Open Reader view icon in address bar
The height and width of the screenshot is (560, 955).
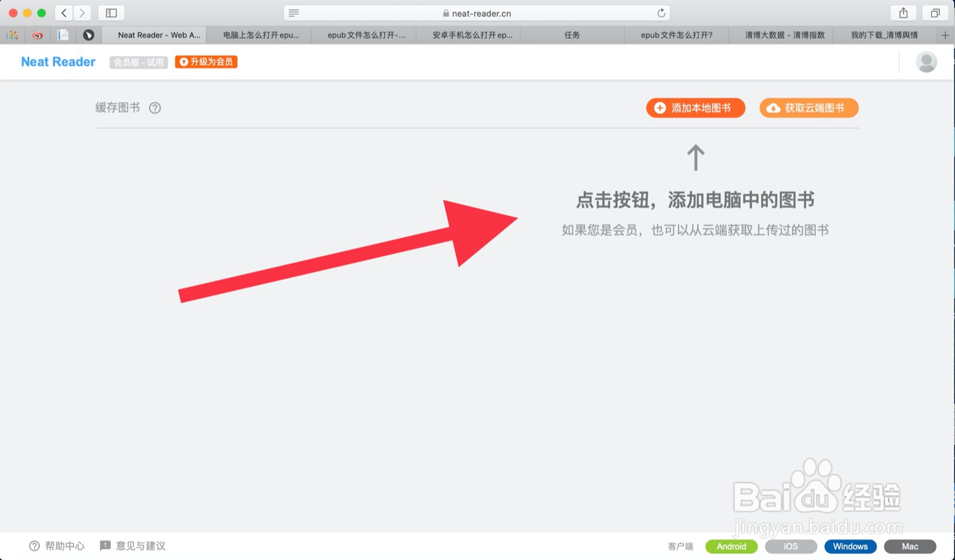[294, 13]
